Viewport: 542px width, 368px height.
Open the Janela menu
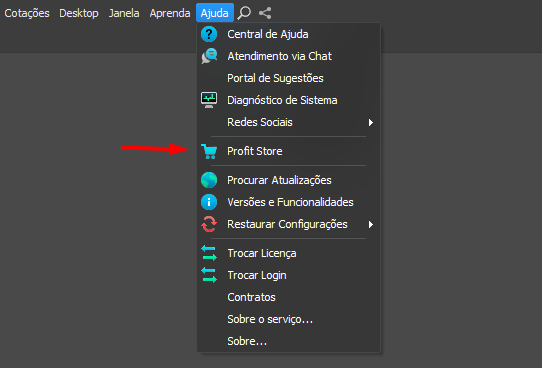coord(124,13)
